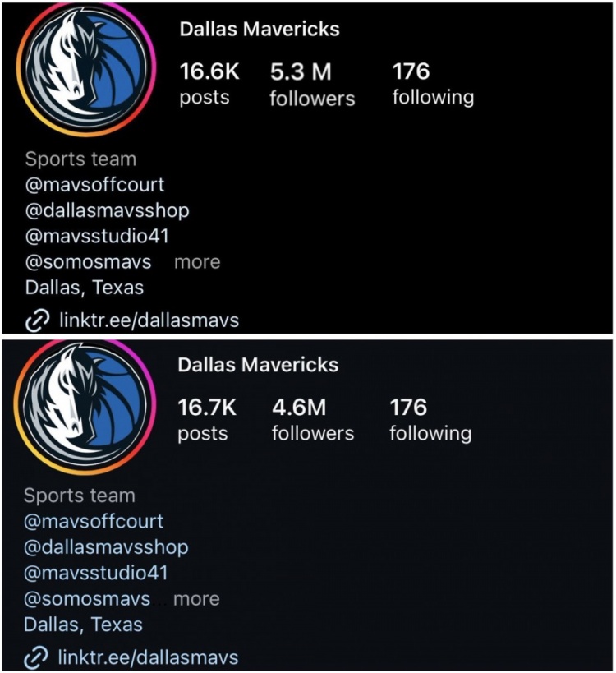Open @mavsstudio41 mention in the 16.7K posts profile

point(96,573)
